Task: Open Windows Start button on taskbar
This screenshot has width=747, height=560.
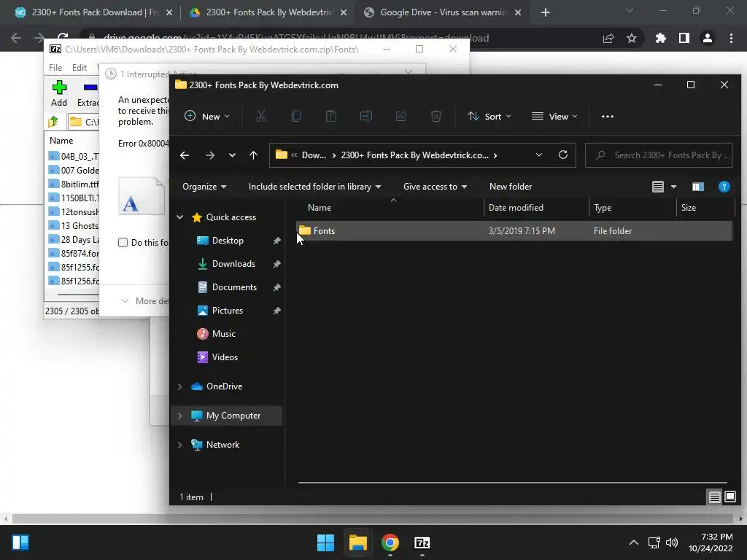Action: 326,542
